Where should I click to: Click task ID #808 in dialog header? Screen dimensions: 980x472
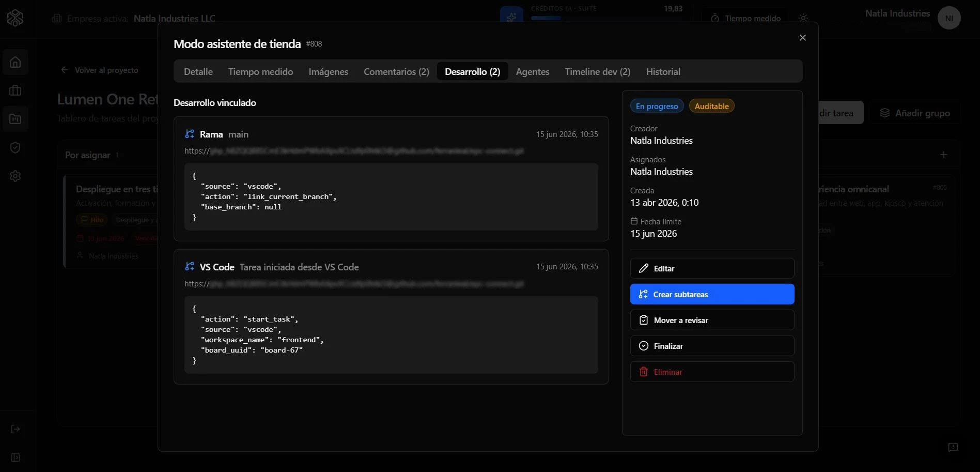coord(314,44)
